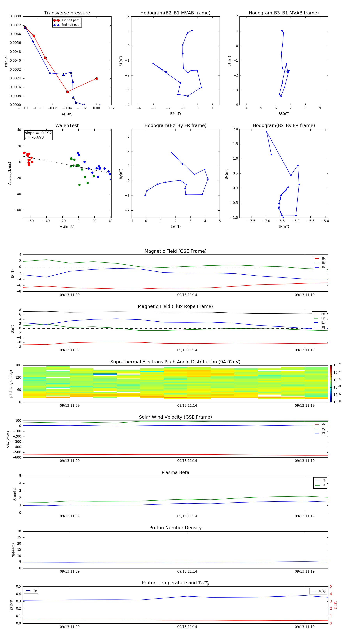Click the '10^-26' color scale label
Viewport: 351px width, 644px height.
[x=337, y=365]
